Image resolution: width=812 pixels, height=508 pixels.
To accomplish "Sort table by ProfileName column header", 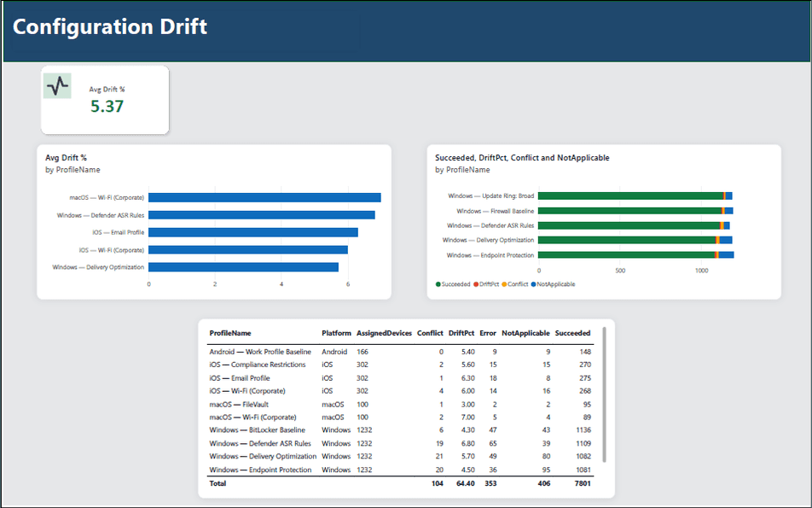I will (x=230, y=333).
